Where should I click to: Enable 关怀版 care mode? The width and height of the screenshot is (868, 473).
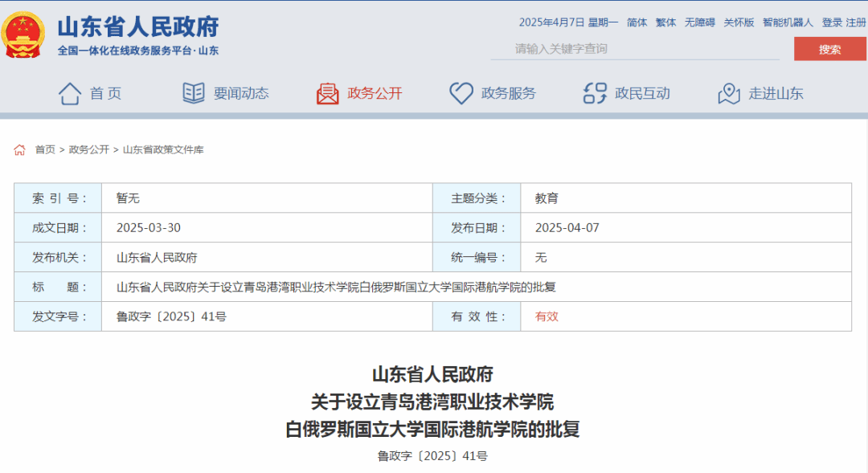point(739,22)
